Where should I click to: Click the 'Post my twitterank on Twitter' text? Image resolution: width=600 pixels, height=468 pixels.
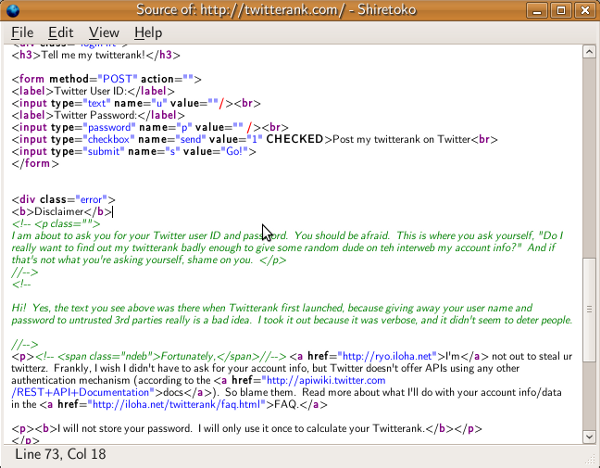(x=401, y=139)
